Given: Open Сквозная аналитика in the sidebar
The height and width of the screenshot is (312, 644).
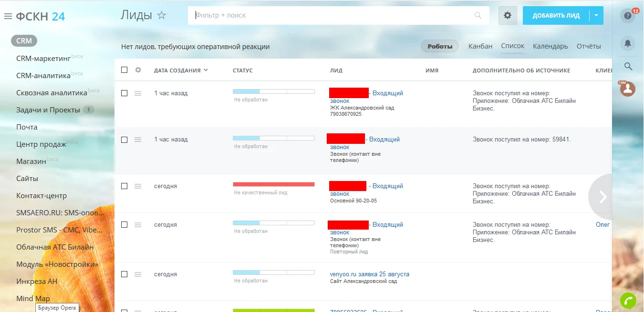Looking at the screenshot, I should pos(52,92).
